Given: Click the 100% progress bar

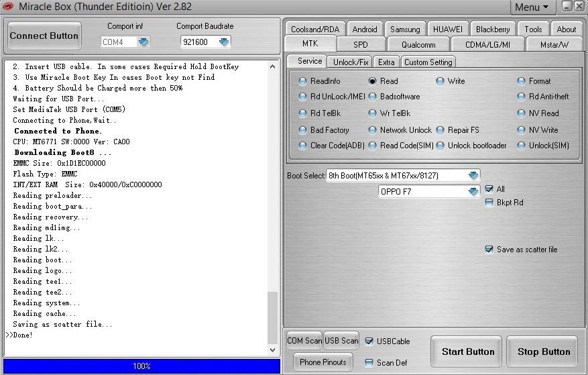Looking at the screenshot, I should [x=141, y=366].
